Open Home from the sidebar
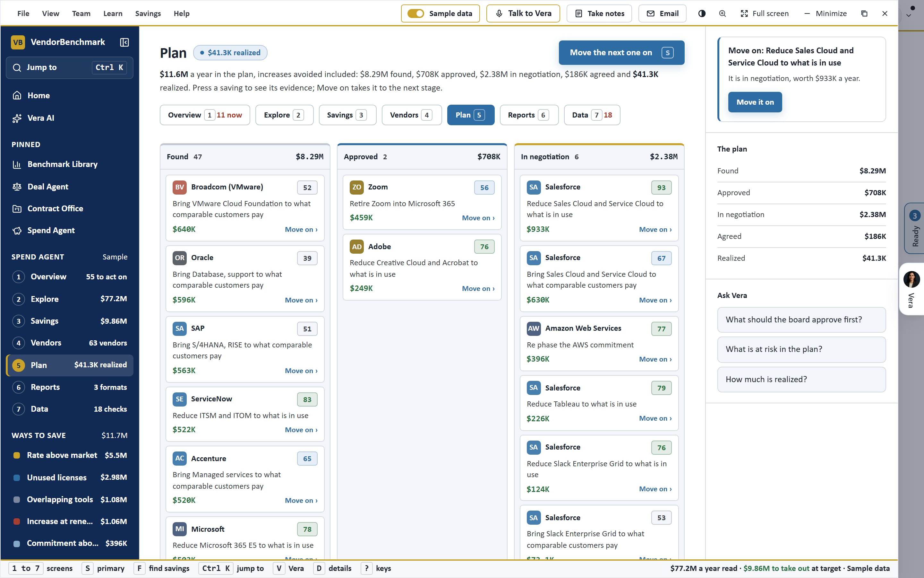This screenshot has height=578, width=924. click(70, 95)
